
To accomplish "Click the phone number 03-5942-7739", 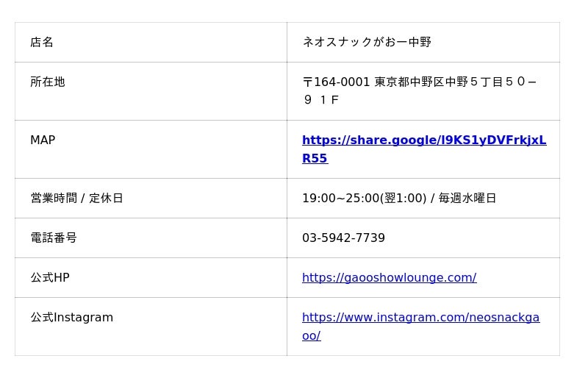I will click(343, 238).
